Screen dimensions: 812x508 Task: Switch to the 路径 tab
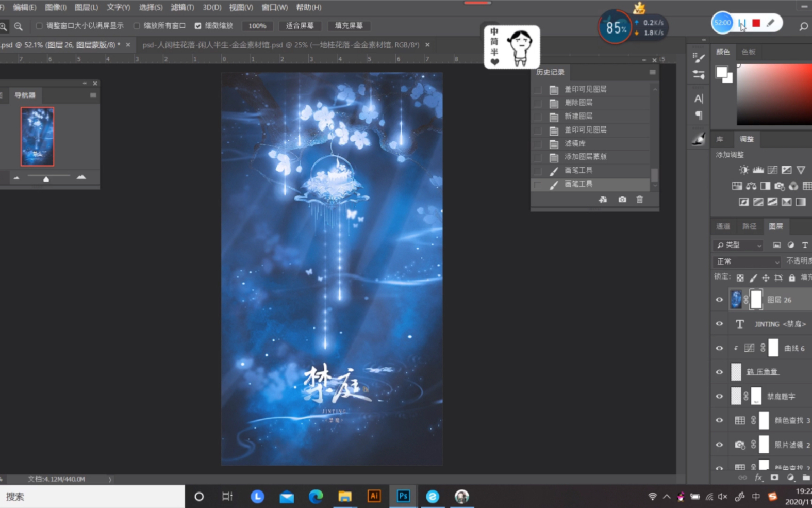click(x=750, y=226)
